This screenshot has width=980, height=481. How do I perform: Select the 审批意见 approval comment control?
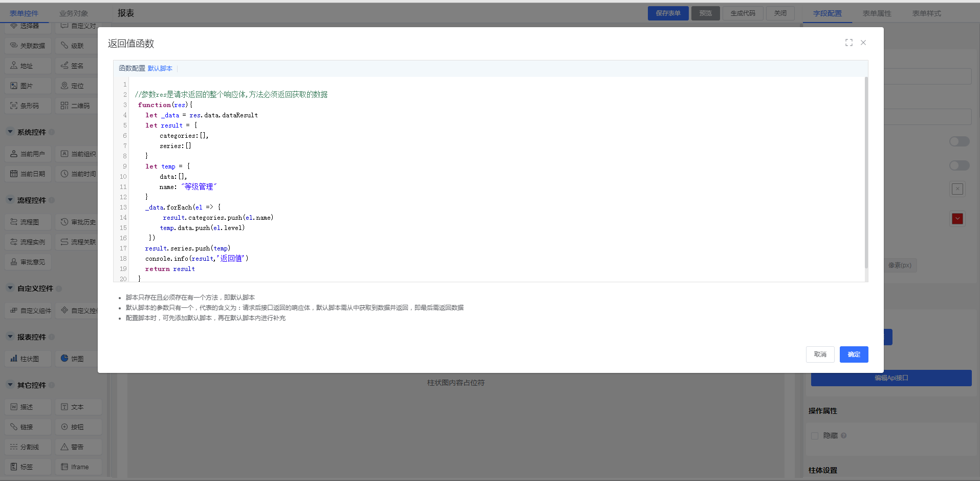pyautogui.click(x=28, y=262)
